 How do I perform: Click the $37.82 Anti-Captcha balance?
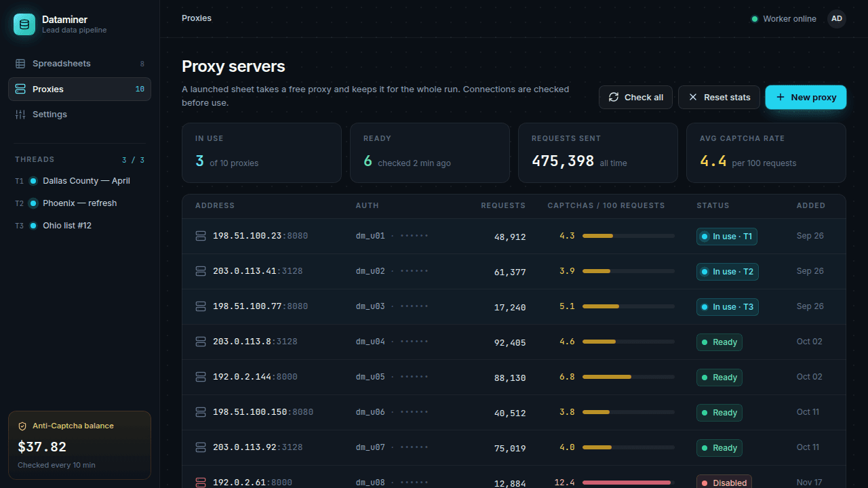pyautogui.click(x=42, y=447)
